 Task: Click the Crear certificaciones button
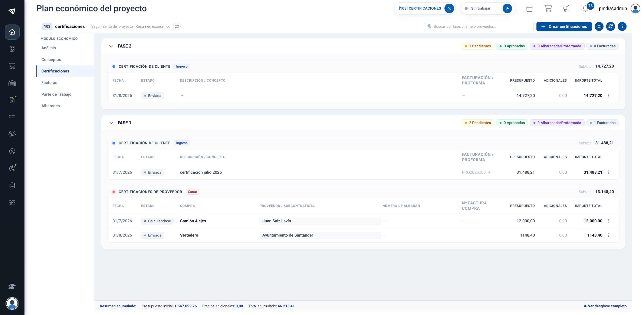(x=564, y=26)
